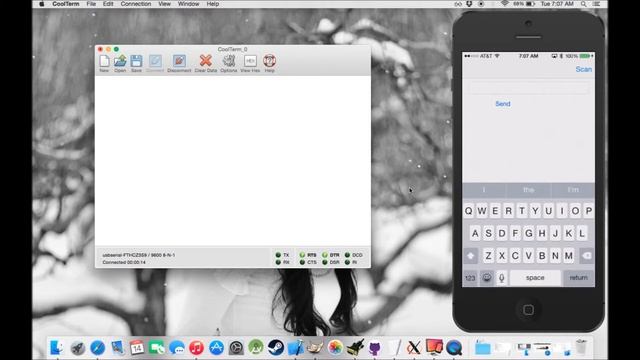This screenshot has height=360, width=640.
Task: Click the DSR indicator light
Action: tap(325, 262)
